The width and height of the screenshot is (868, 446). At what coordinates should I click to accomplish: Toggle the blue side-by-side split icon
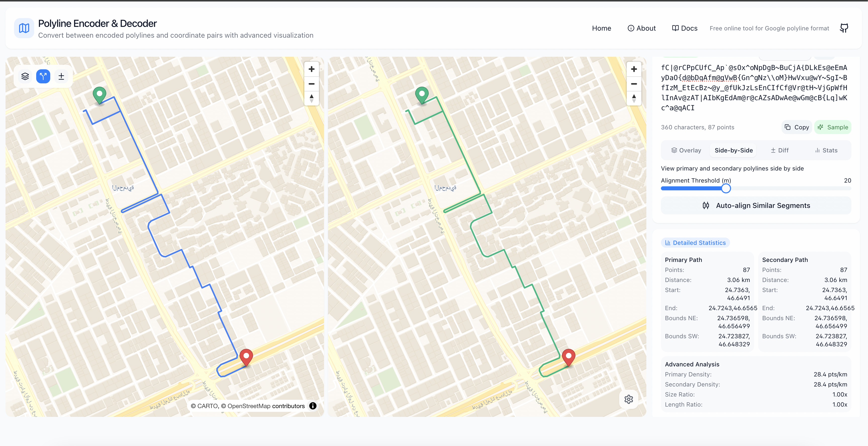tap(43, 76)
